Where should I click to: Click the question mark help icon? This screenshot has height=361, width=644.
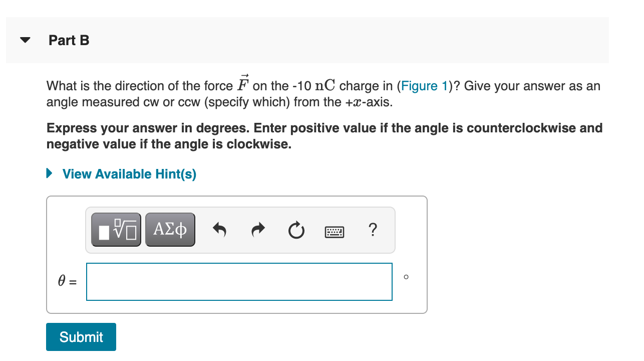tap(372, 230)
